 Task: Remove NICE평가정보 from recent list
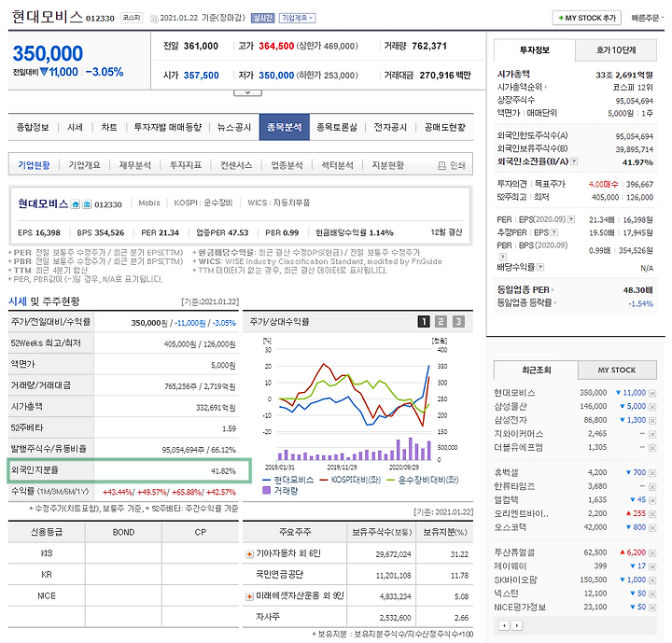pyautogui.click(x=652, y=608)
